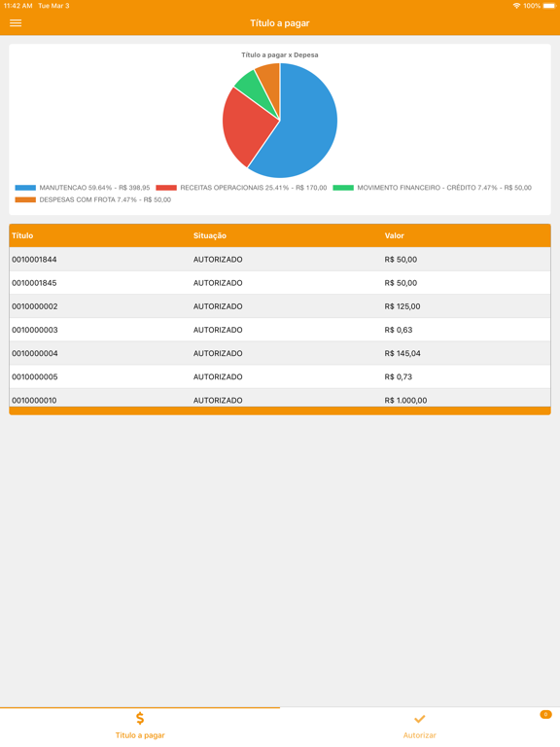Click the DESPESAS COM FROTA legend label
Viewport: 560px width, 747px height.
pyautogui.click(x=105, y=199)
